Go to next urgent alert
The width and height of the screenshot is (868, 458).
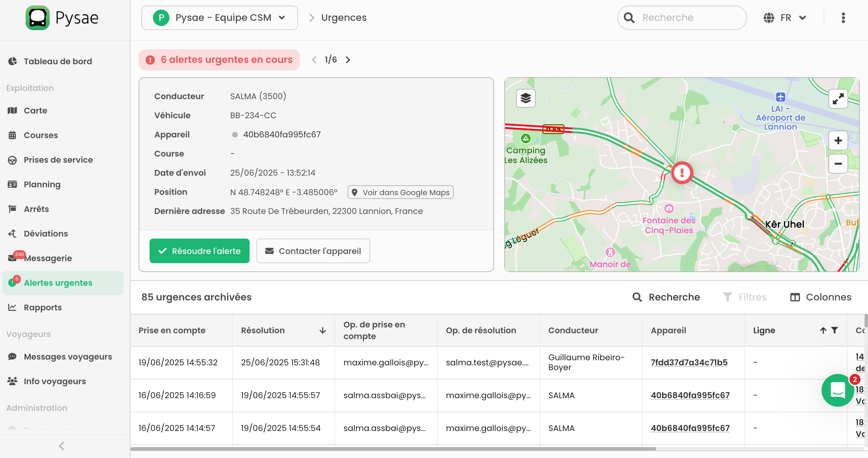[348, 60]
